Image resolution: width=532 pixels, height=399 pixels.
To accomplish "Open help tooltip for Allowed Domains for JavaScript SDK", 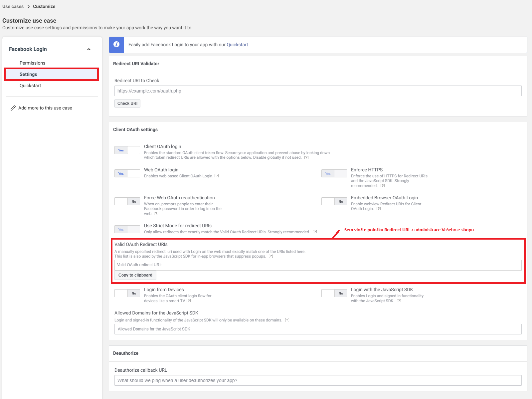I will [287, 320].
